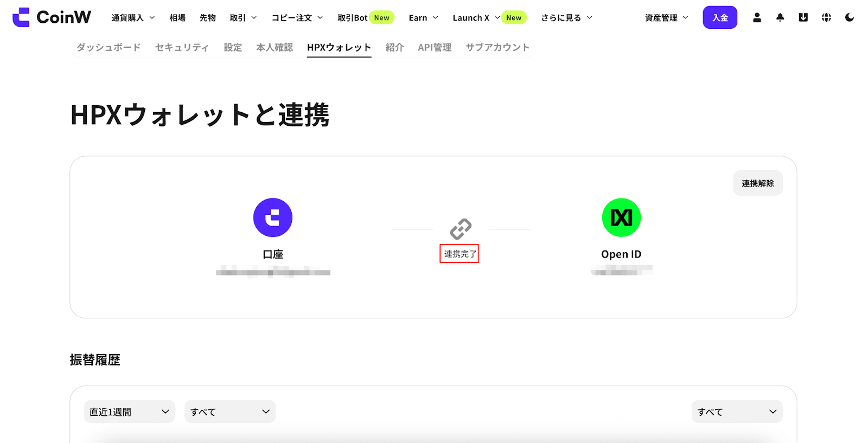Click the purple CoinW account icon

coord(273,217)
